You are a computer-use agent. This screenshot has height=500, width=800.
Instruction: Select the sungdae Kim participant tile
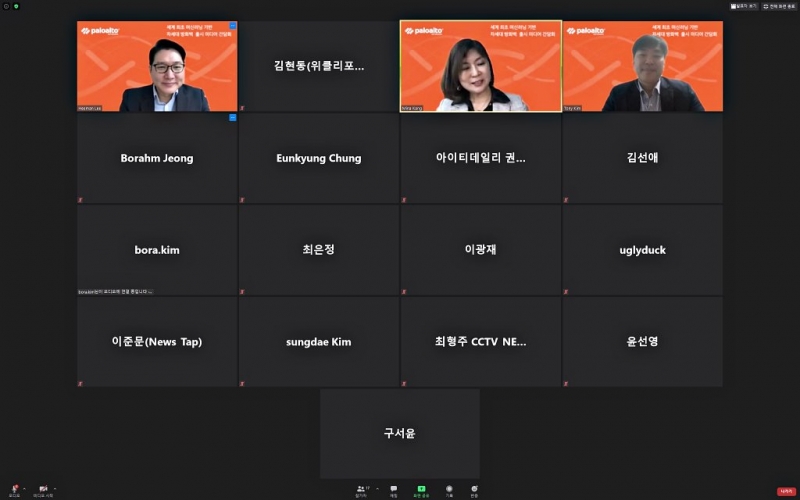click(319, 342)
